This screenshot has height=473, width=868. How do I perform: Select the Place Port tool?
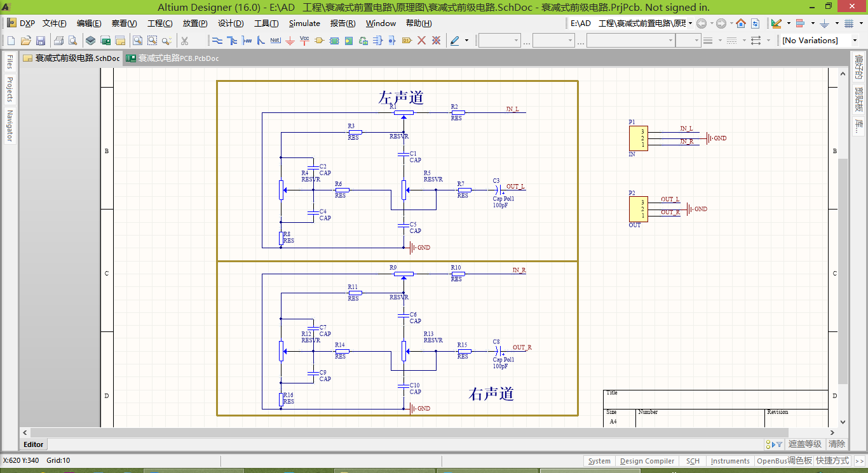(x=407, y=40)
